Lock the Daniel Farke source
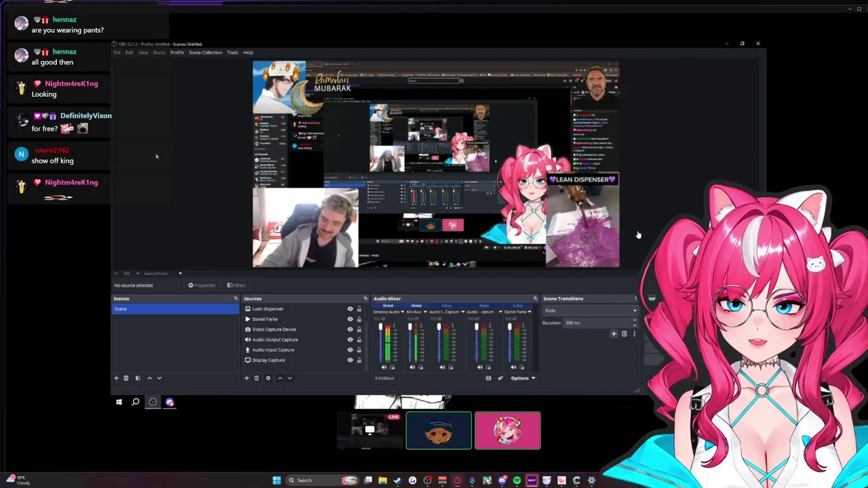This screenshot has height=488, width=868. coord(359,319)
